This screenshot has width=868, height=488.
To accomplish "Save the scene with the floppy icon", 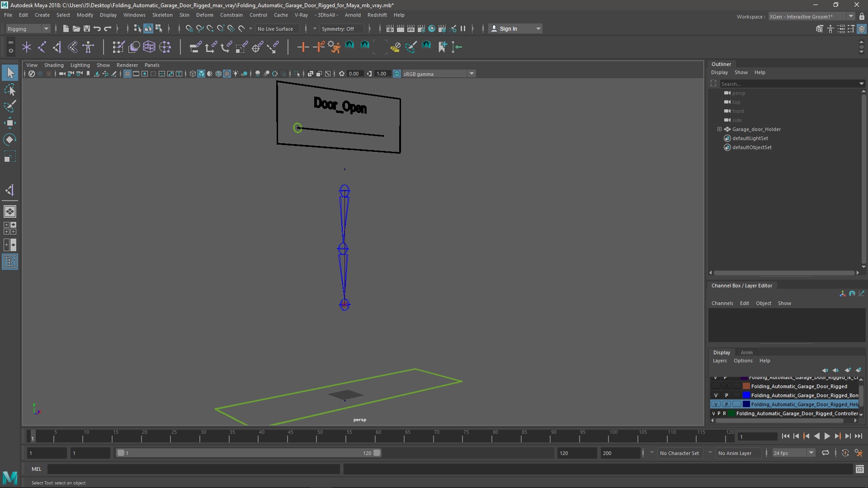I will [x=87, y=28].
